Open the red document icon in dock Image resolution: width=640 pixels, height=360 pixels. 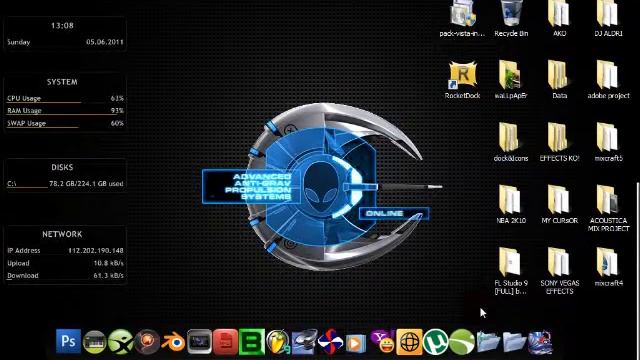point(225,342)
